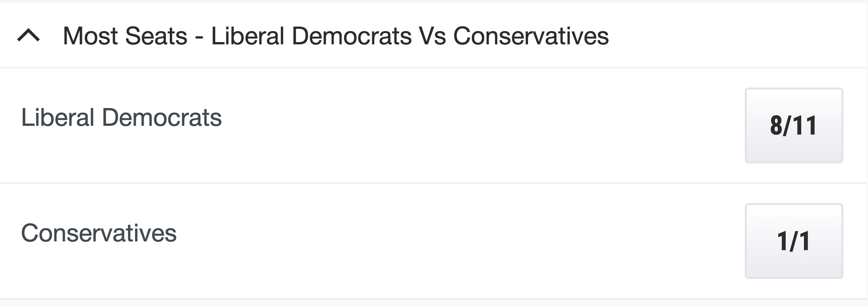The image size is (868, 307).
Task: Collapse the Most Seats market chevron
Action: (28, 36)
